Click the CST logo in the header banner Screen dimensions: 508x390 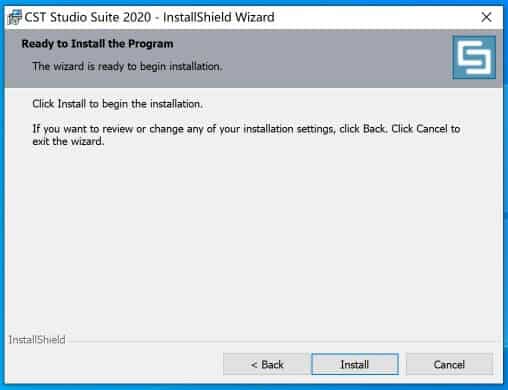pos(474,58)
